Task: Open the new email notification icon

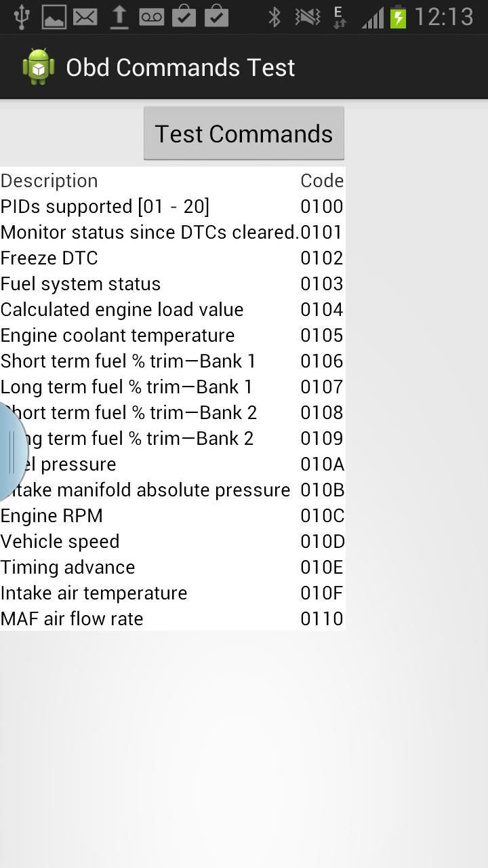Action: (84, 16)
